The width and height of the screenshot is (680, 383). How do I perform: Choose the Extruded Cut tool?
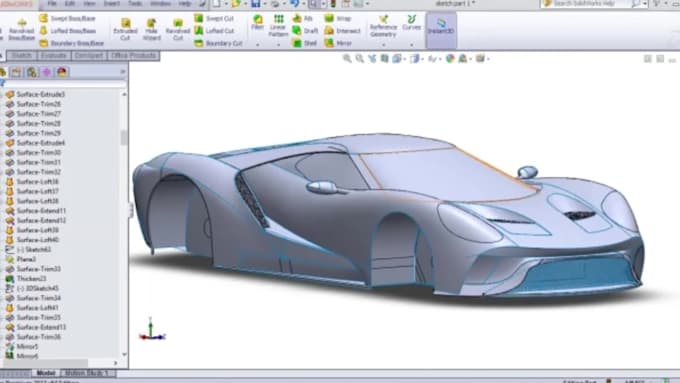[125, 29]
